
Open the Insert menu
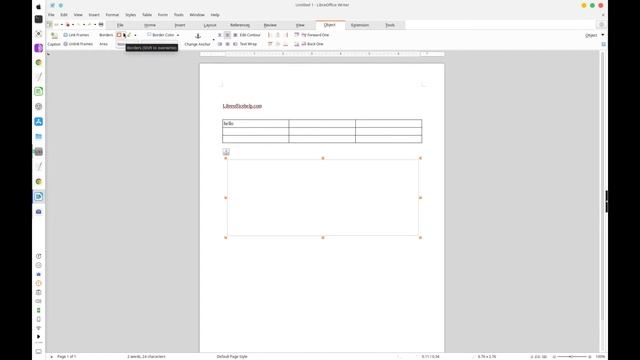[94, 15]
